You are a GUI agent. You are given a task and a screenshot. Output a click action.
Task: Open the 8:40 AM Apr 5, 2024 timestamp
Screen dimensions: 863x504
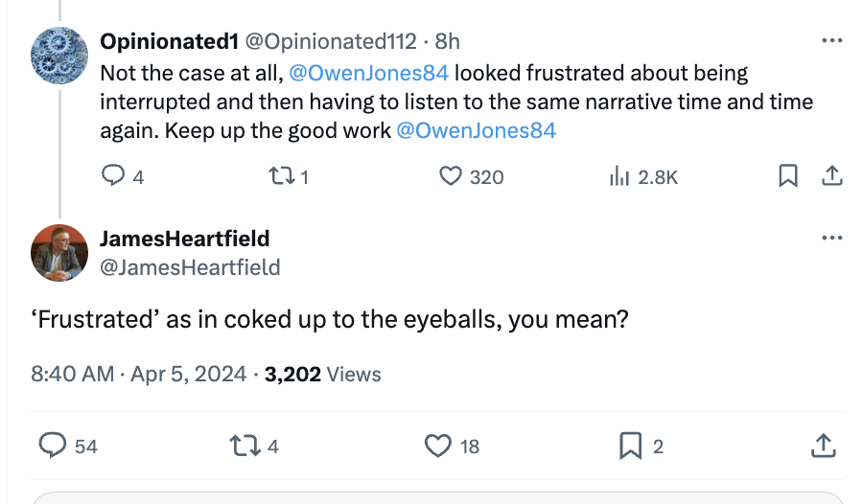[x=138, y=375]
